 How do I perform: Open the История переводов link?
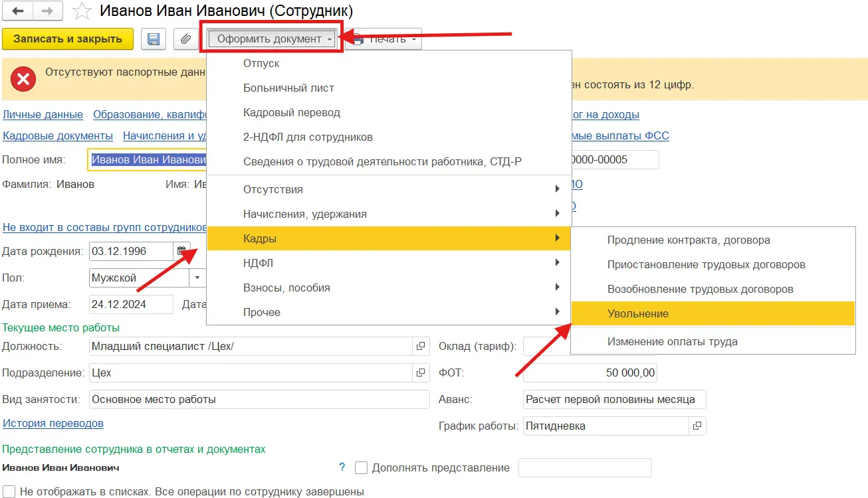[53, 423]
